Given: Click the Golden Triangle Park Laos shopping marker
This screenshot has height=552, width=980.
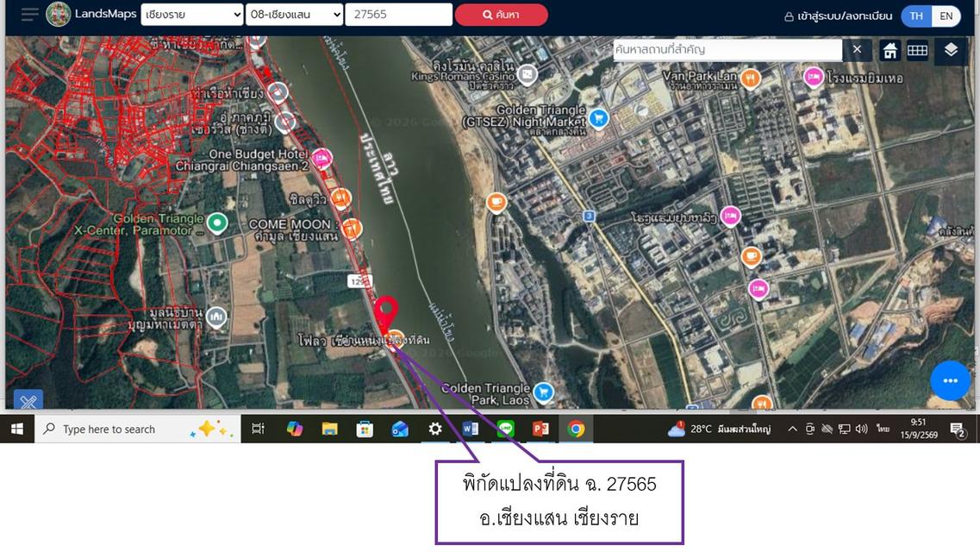Looking at the screenshot, I should tap(544, 392).
